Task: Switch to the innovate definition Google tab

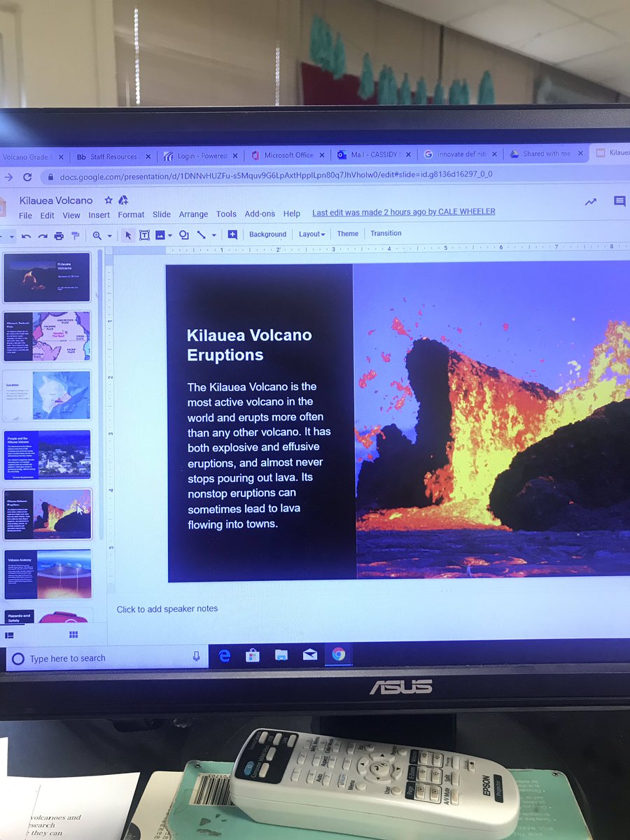Action: 461,155
